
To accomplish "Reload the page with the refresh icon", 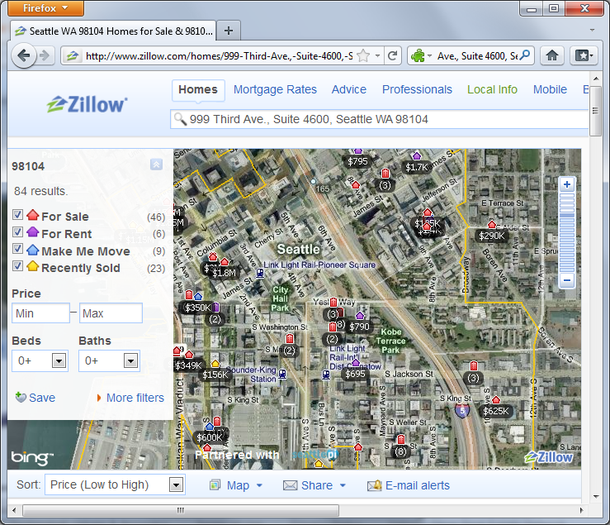I will (393, 56).
